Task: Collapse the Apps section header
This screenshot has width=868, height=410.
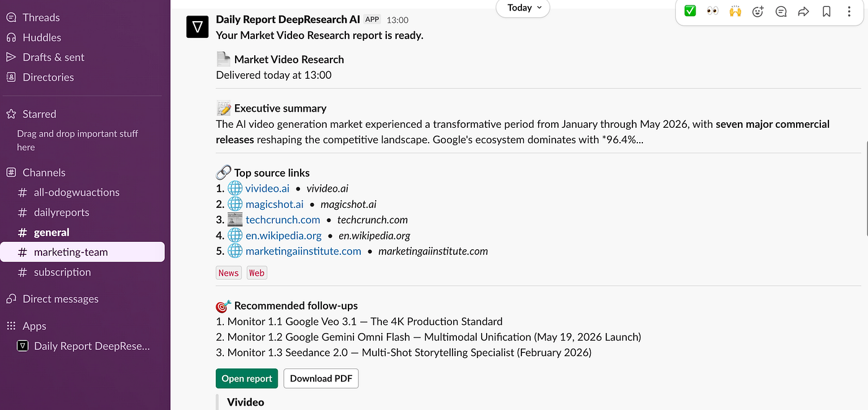Action: pos(34,326)
